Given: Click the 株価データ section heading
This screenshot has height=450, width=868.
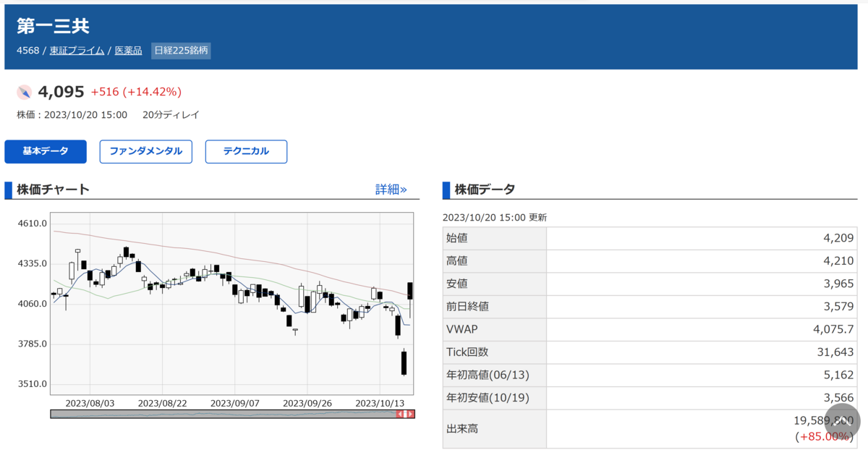Looking at the screenshot, I should point(485,190).
